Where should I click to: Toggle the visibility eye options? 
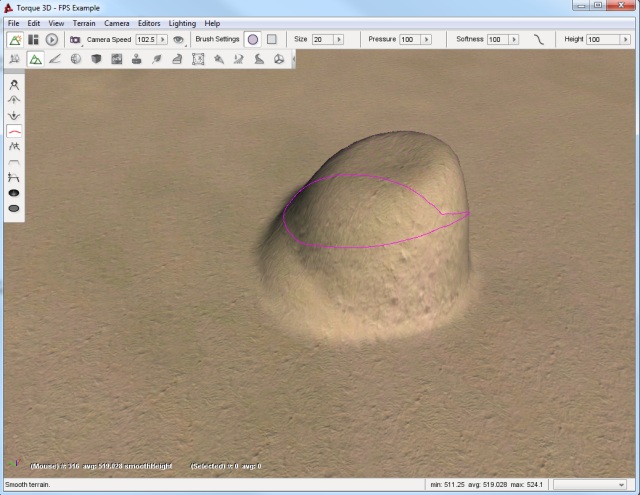(178, 39)
